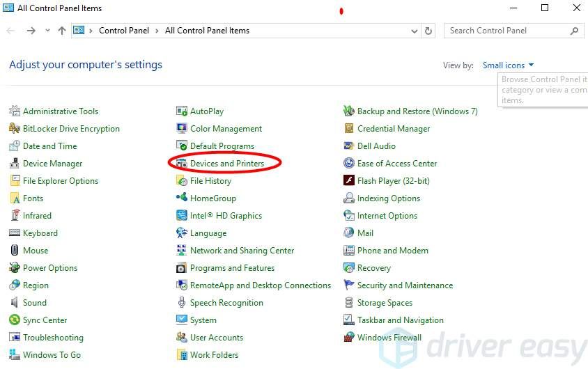Go up one level with the up arrow
Viewport: 588px width, 369px height.
[x=62, y=31]
